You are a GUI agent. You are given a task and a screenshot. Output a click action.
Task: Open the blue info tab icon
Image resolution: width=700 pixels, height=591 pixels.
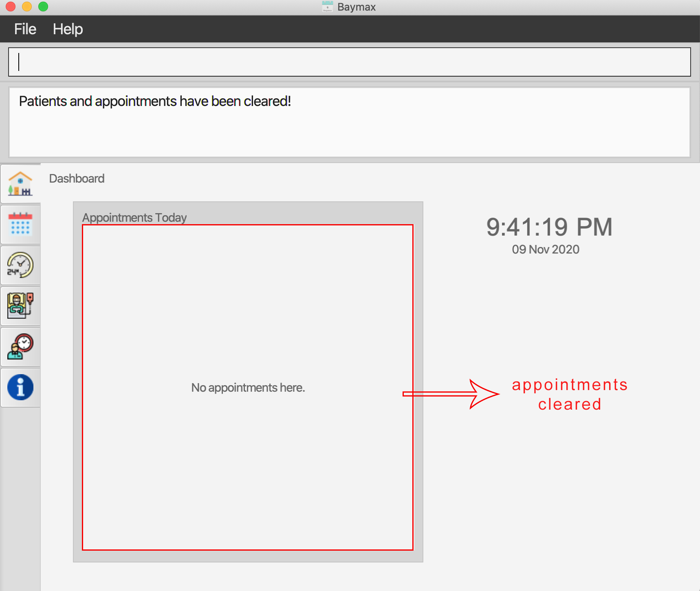click(x=20, y=387)
